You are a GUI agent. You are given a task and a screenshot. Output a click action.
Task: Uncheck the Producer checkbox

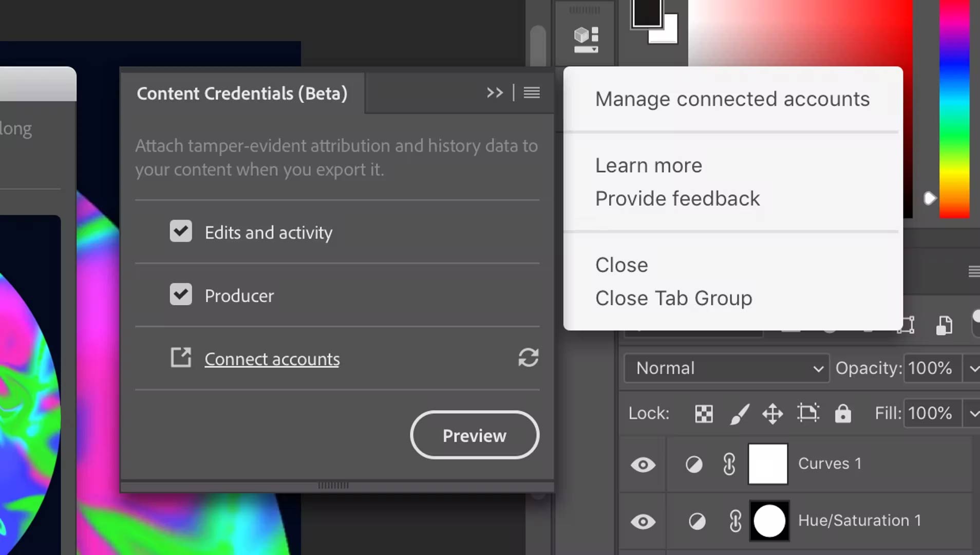[180, 294]
